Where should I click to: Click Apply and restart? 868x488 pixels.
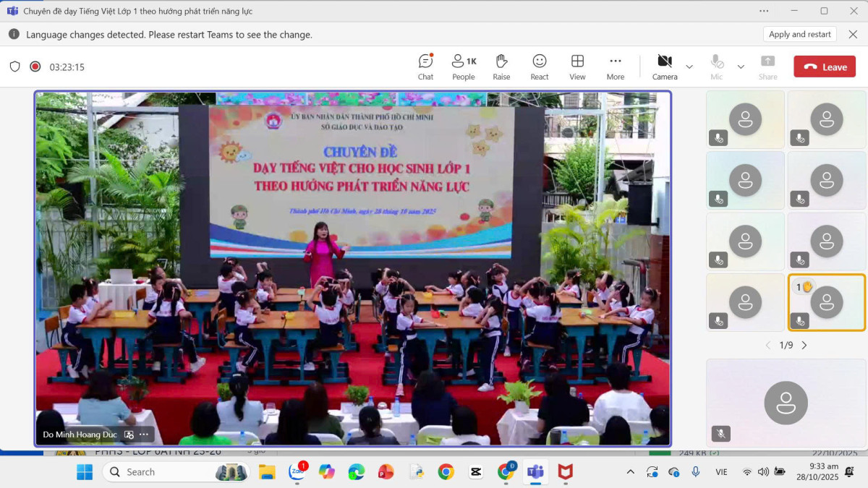tap(799, 34)
